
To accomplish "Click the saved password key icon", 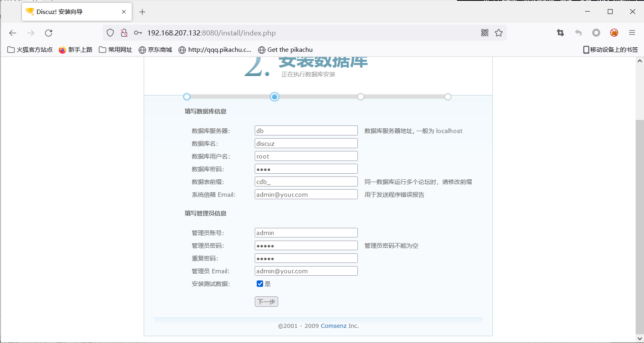I will tap(138, 33).
